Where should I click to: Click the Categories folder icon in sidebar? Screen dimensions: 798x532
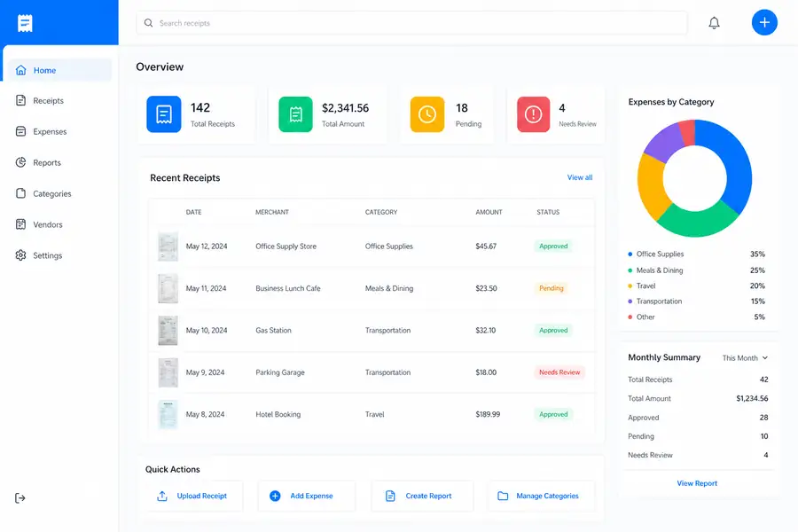[x=21, y=193]
